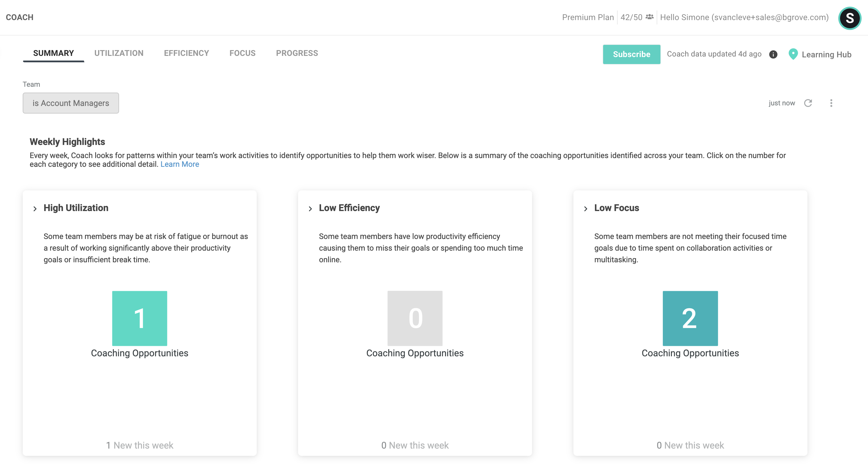
Task: Click the 'Hello Simone' account text
Action: click(x=744, y=17)
